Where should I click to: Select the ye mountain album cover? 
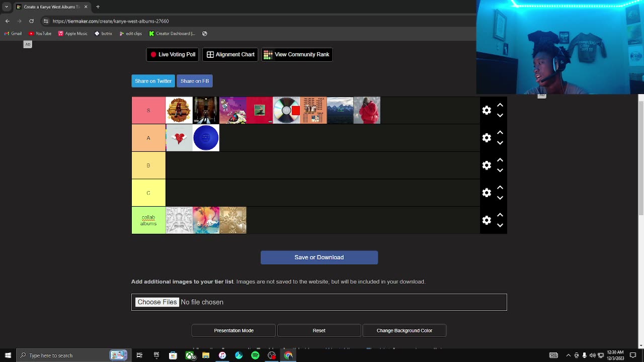click(340, 110)
